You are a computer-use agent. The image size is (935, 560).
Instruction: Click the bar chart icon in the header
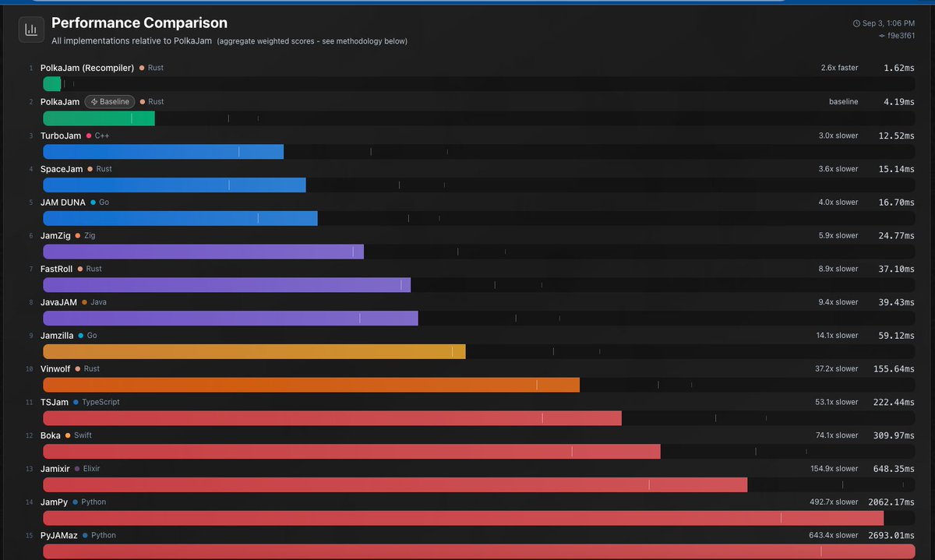[30, 29]
